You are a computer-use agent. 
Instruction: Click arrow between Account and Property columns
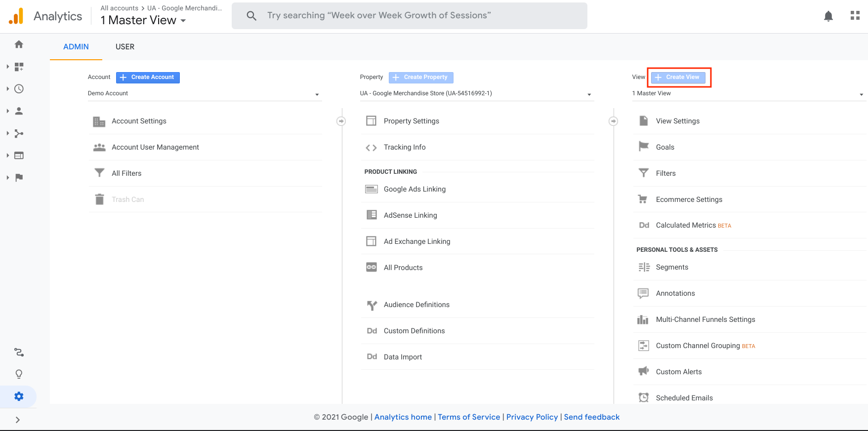pyautogui.click(x=341, y=121)
